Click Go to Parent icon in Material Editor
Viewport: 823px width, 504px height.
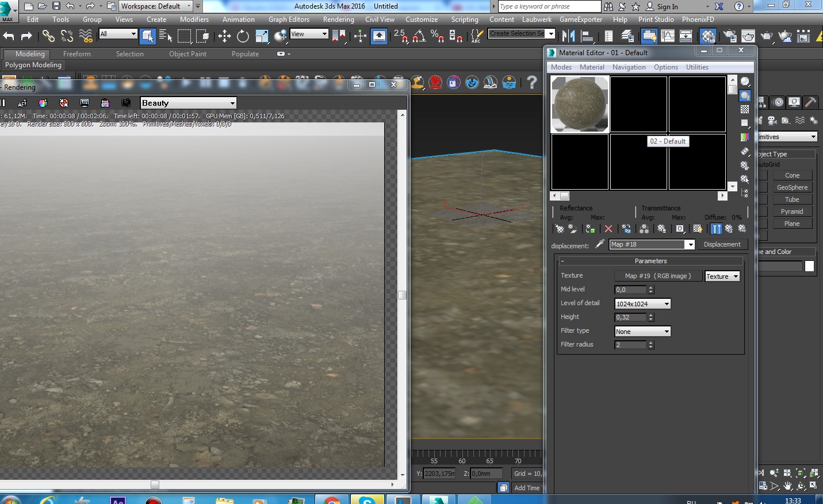[x=729, y=229]
